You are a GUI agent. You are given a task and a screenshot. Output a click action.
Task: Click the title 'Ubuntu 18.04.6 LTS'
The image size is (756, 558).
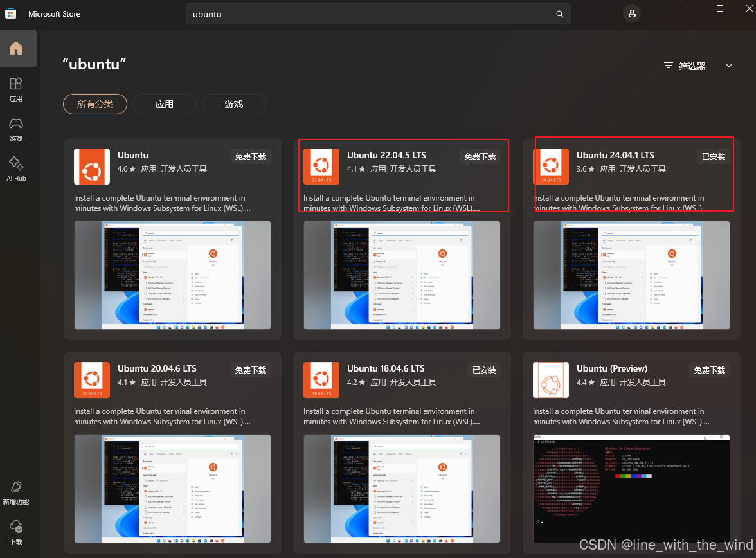(386, 368)
